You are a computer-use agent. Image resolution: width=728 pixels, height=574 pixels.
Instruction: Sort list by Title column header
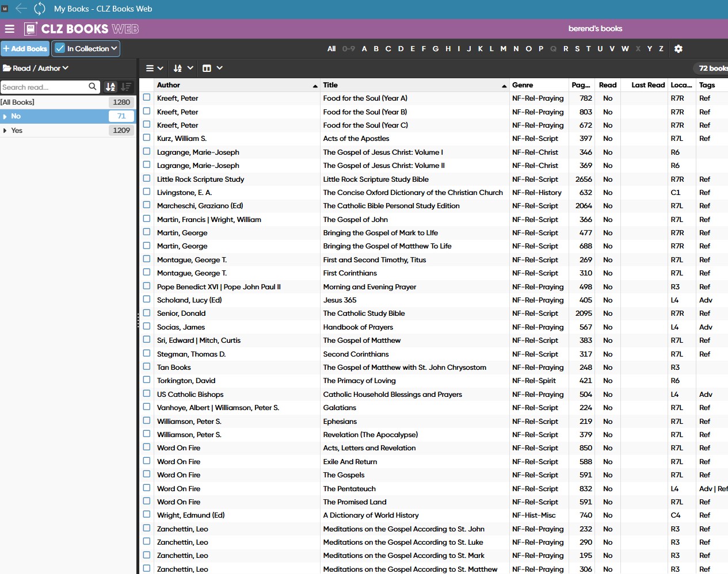330,85
